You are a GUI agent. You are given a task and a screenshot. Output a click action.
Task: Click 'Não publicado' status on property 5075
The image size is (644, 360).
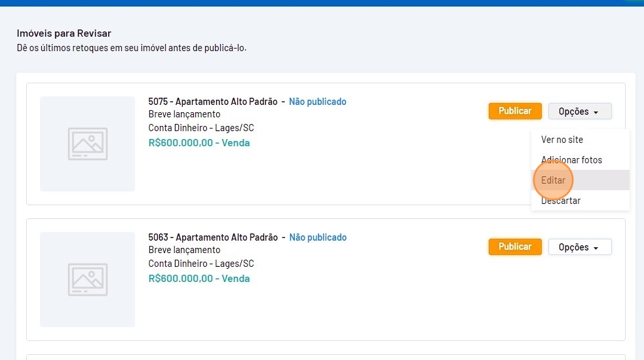click(318, 102)
